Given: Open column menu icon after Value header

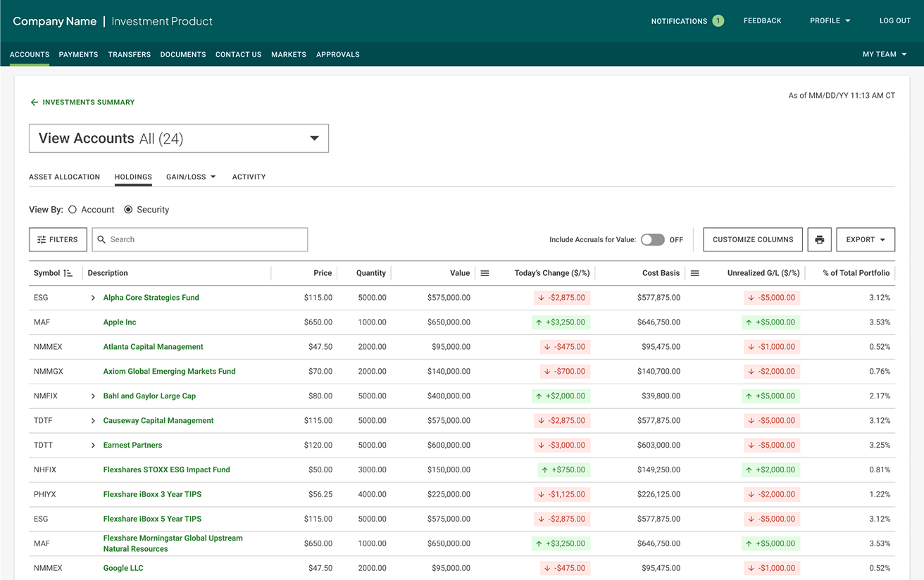Looking at the screenshot, I should coord(485,273).
